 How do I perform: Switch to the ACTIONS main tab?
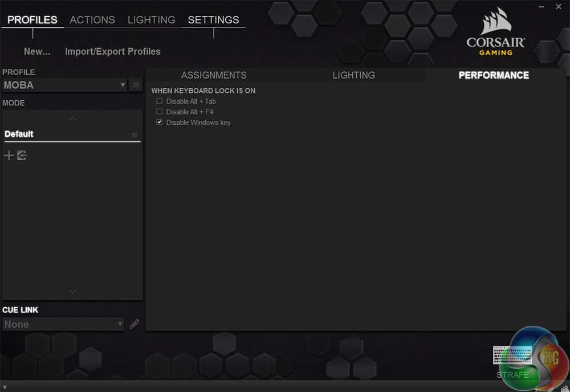(x=92, y=19)
